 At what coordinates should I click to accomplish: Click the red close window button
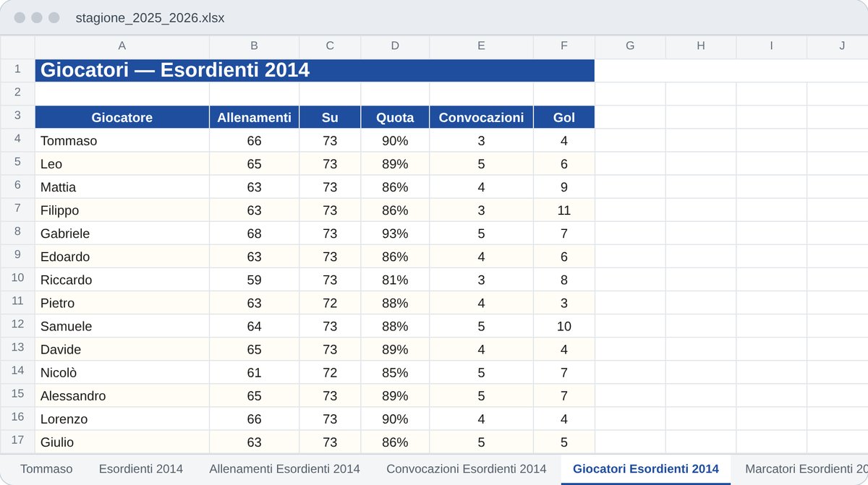(20, 17)
